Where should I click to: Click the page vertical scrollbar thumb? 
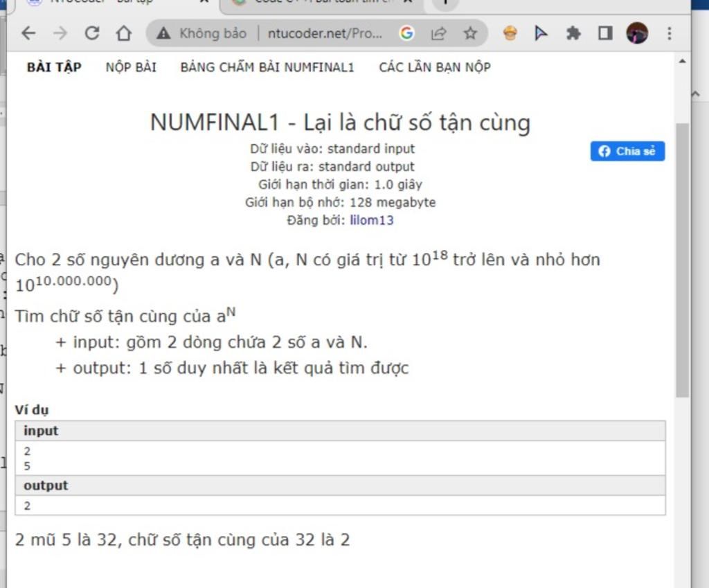(x=682, y=260)
